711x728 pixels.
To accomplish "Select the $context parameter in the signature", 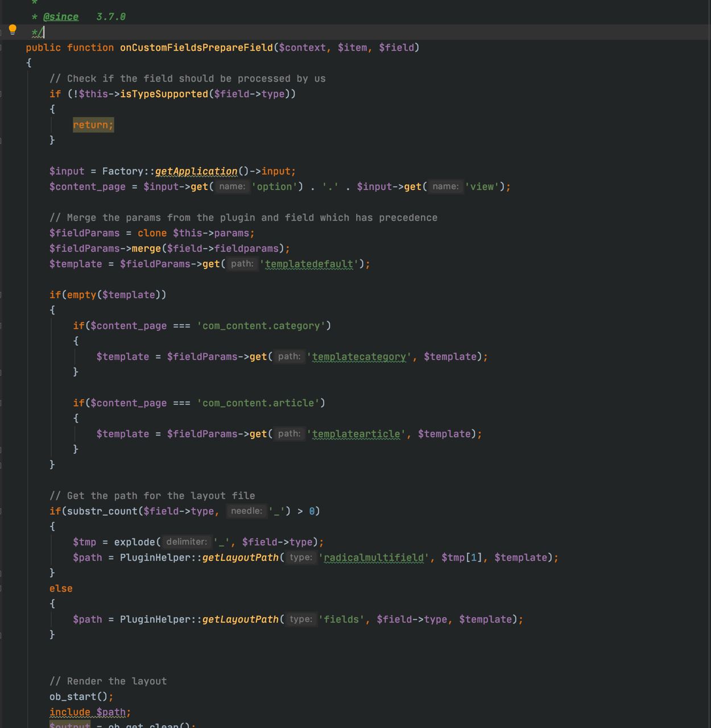I will click(x=302, y=48).
